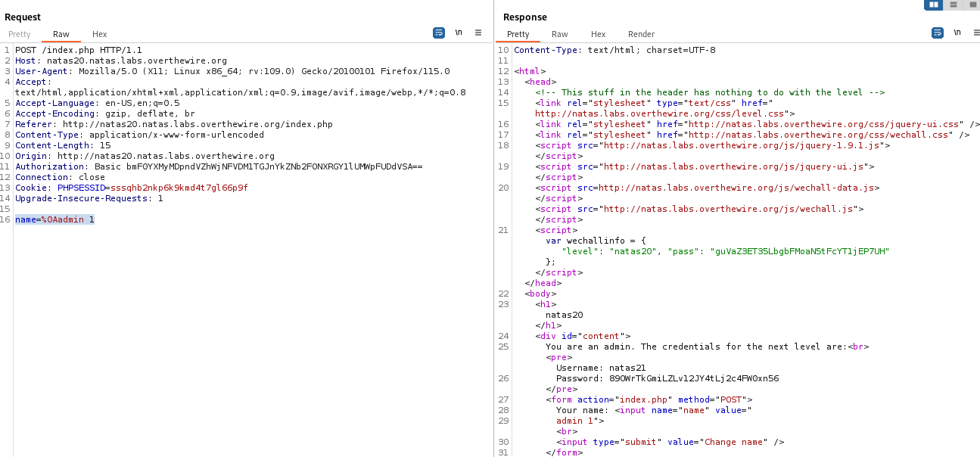
Task: Click the wechall.css link line in response
Action: click(752, 135)
